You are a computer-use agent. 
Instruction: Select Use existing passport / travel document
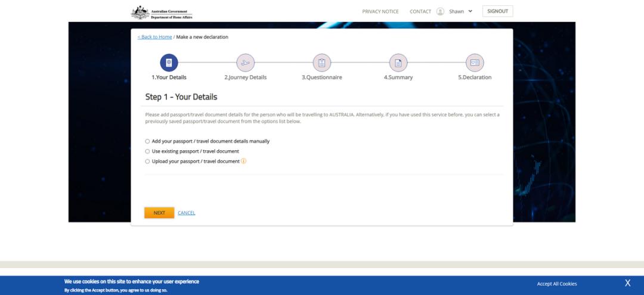click(x=148, y=151)
